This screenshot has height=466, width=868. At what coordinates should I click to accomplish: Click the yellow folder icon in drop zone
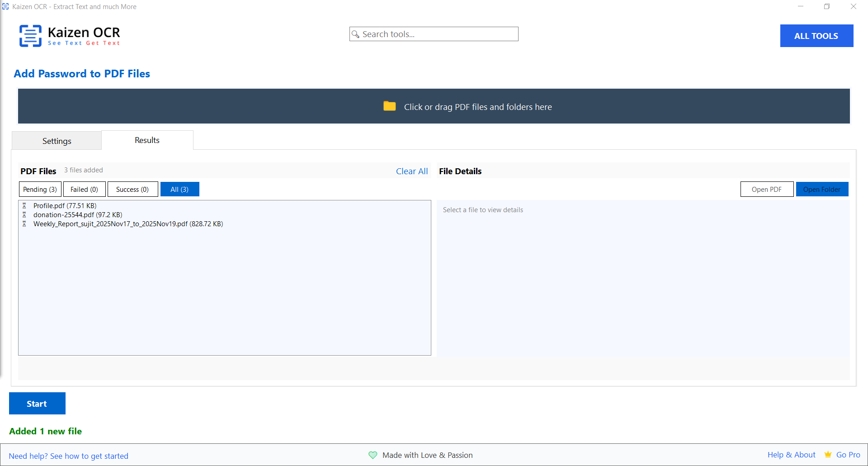click(x=389, y=106)
